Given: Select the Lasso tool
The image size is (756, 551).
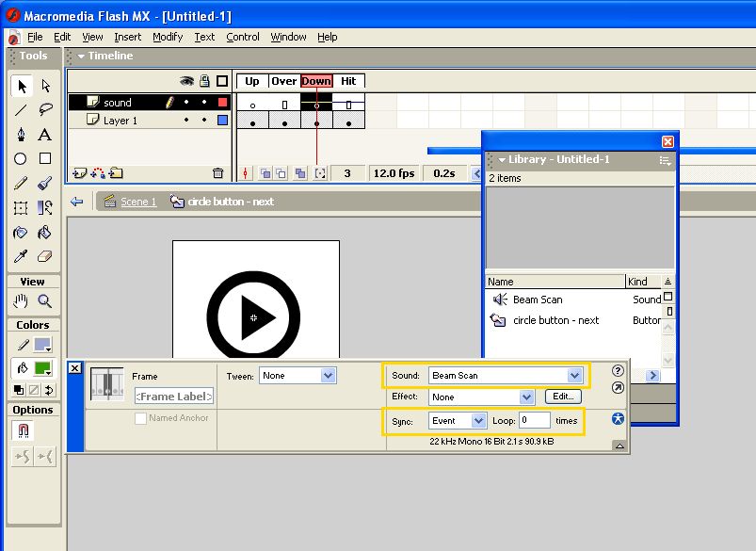Looking at the screenshot, I should (45, 110).
